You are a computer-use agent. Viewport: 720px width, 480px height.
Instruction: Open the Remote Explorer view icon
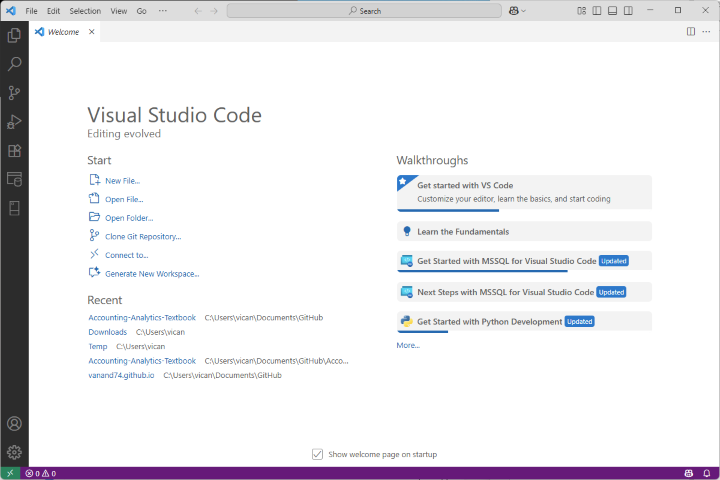14,179
